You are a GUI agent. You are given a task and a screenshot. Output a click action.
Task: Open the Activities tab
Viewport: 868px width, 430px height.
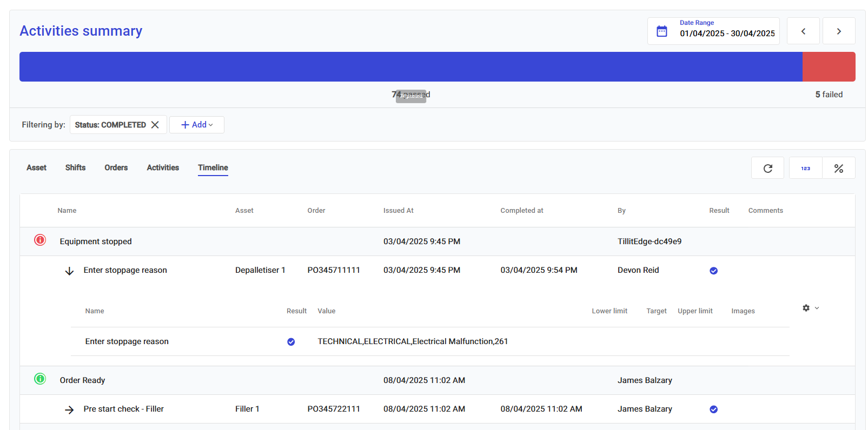click(163, 167)
